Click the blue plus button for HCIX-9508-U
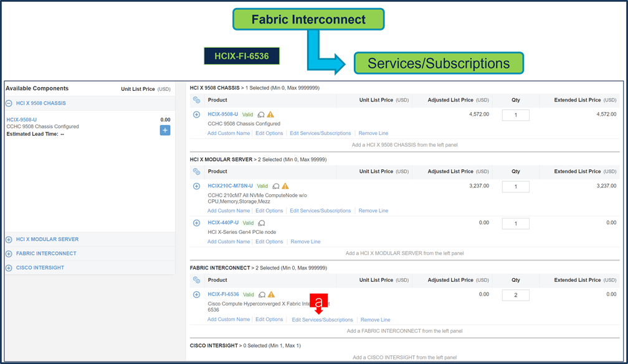The image size is (628, 364). click(x=165, y=131)
